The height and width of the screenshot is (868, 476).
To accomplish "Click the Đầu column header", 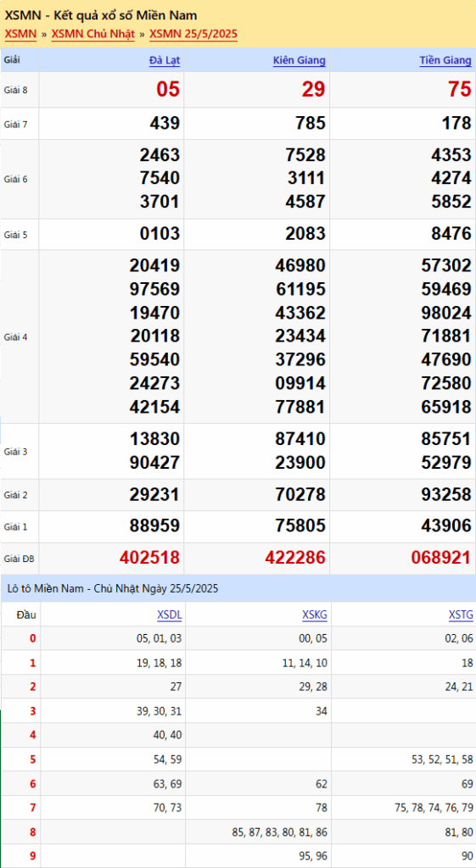I will click(23, 615).
